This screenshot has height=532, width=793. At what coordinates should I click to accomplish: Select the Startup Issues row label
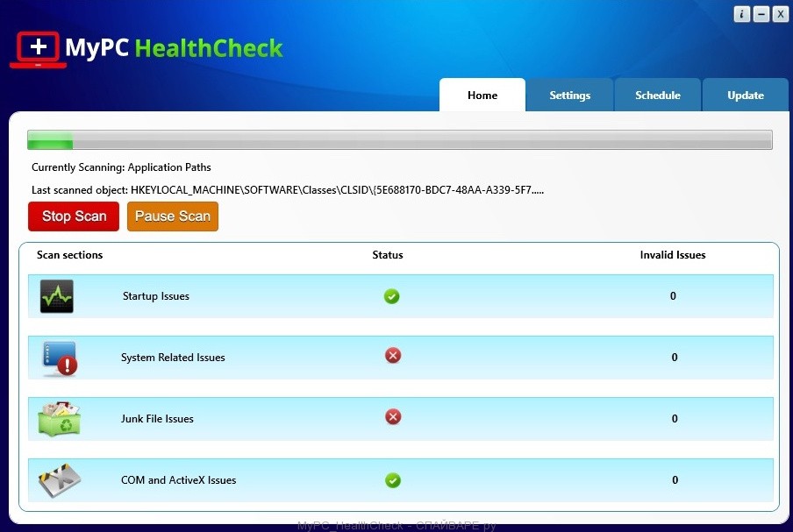[156, 296]
